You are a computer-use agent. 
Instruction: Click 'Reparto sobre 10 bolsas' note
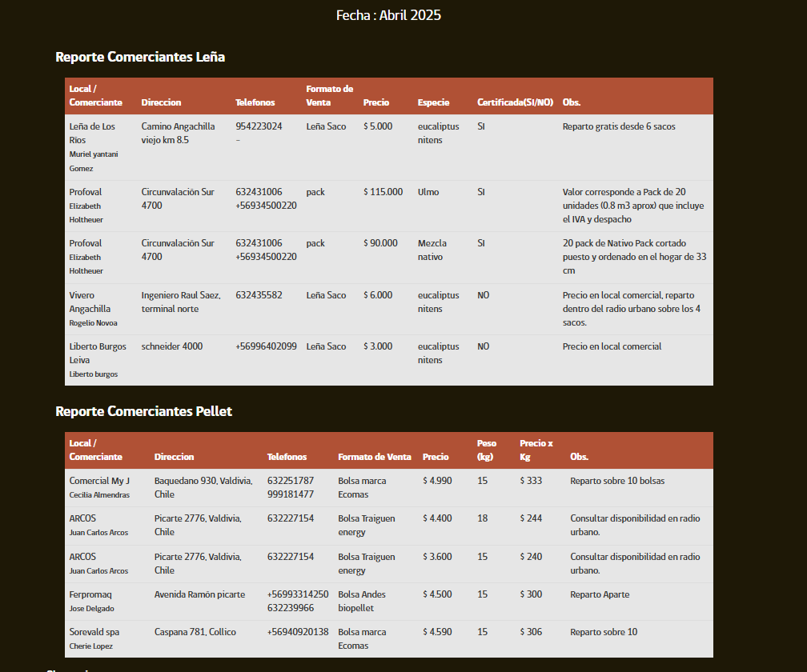click(617, 481)
